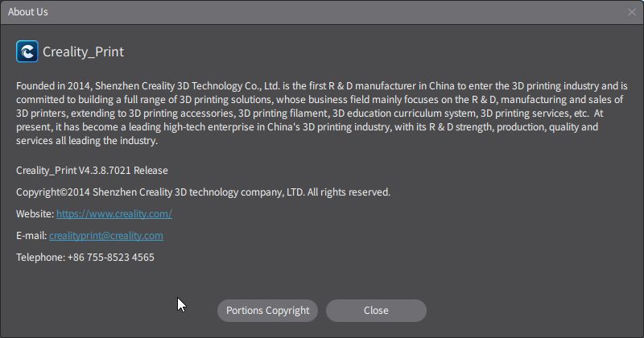Click the phone number +86 755-8523 4565
The height and width of the screenshot is (338, 644).
111,258
